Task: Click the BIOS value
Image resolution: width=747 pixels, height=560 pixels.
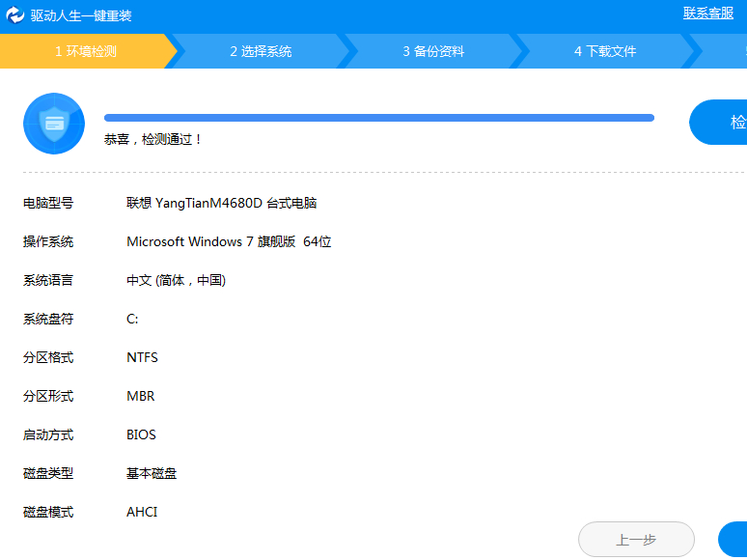Action: click(141, 434)
